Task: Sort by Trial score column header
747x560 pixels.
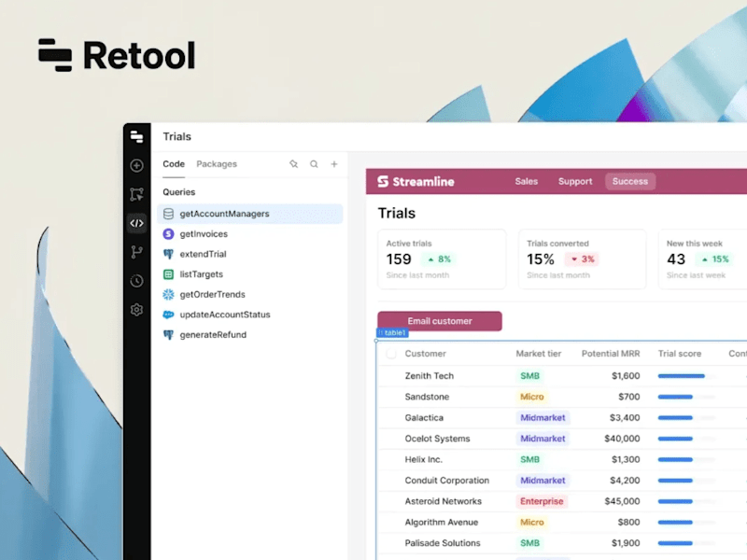Action: pos(680,354)
